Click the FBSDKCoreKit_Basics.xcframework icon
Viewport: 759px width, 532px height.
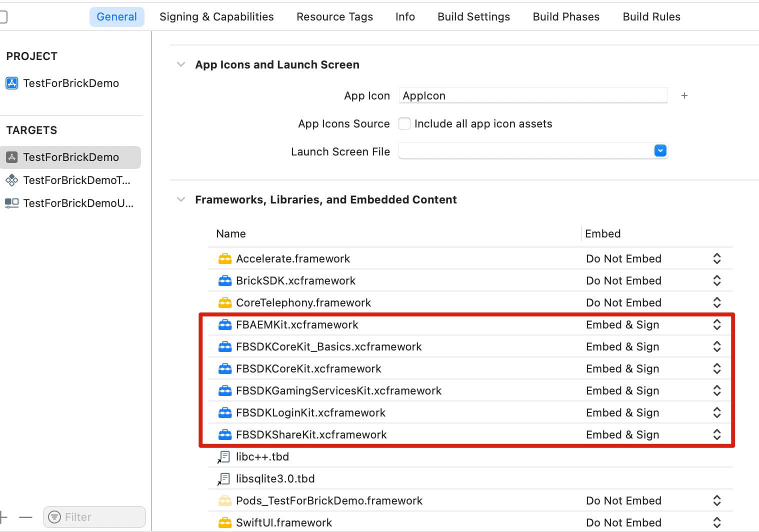pos(225,346)
